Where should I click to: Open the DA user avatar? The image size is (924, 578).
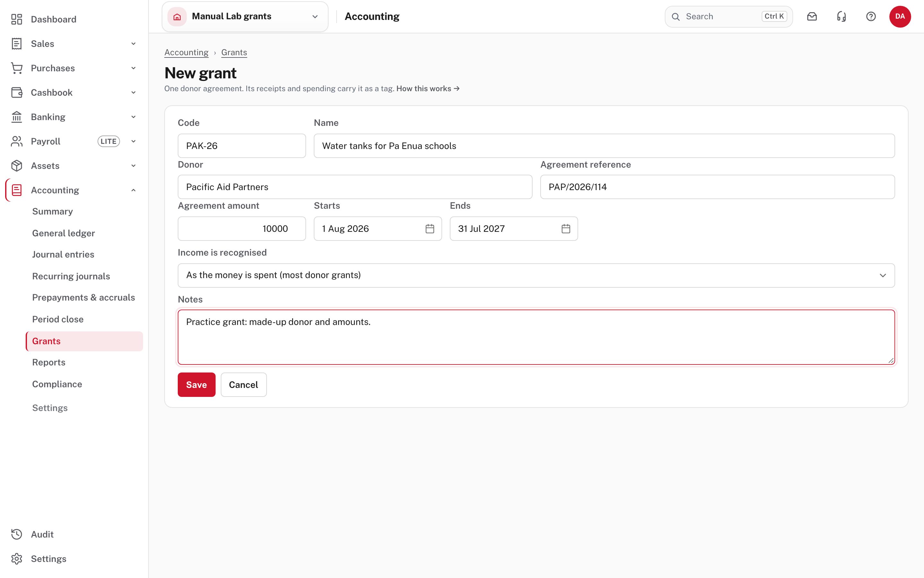(x=900, y=16)
